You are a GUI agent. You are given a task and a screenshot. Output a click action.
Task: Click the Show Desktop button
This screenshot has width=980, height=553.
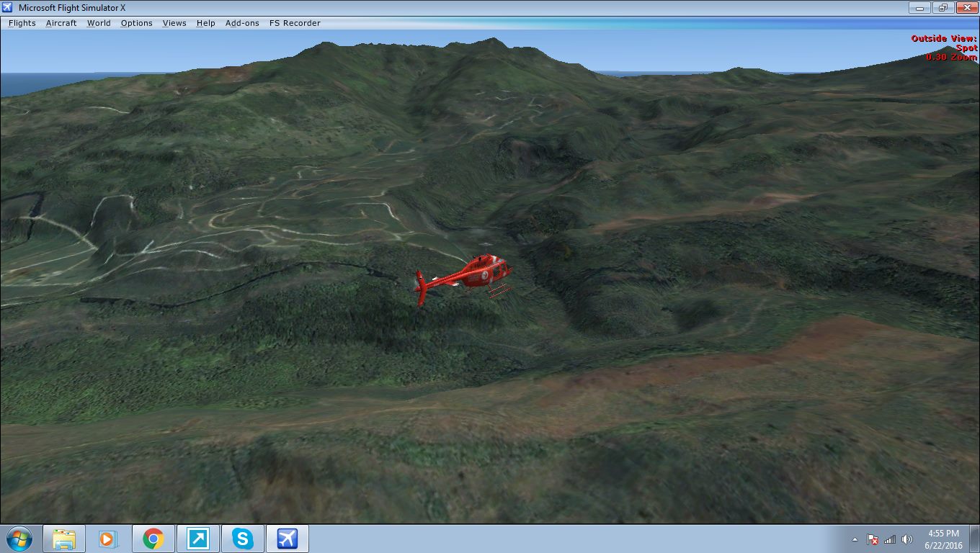[x=976, y=538]
